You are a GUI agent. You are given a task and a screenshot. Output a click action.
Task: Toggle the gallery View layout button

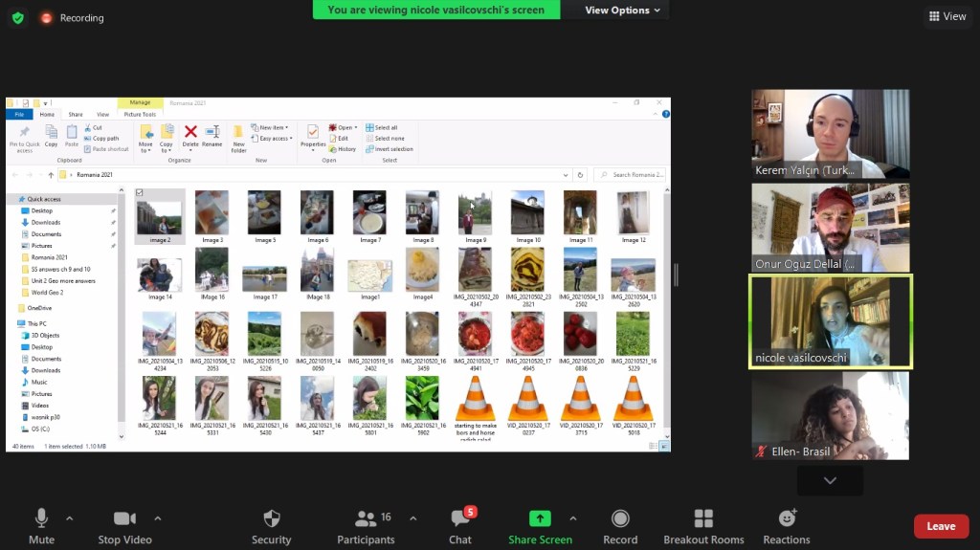coord(947,16)
